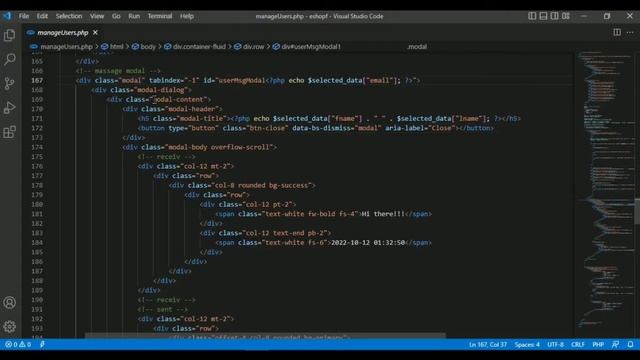Viewport: 640px width, 360px height.
Task: Click timestamp 2022-10-12 01:32:50 text
Action: point(368,242)
